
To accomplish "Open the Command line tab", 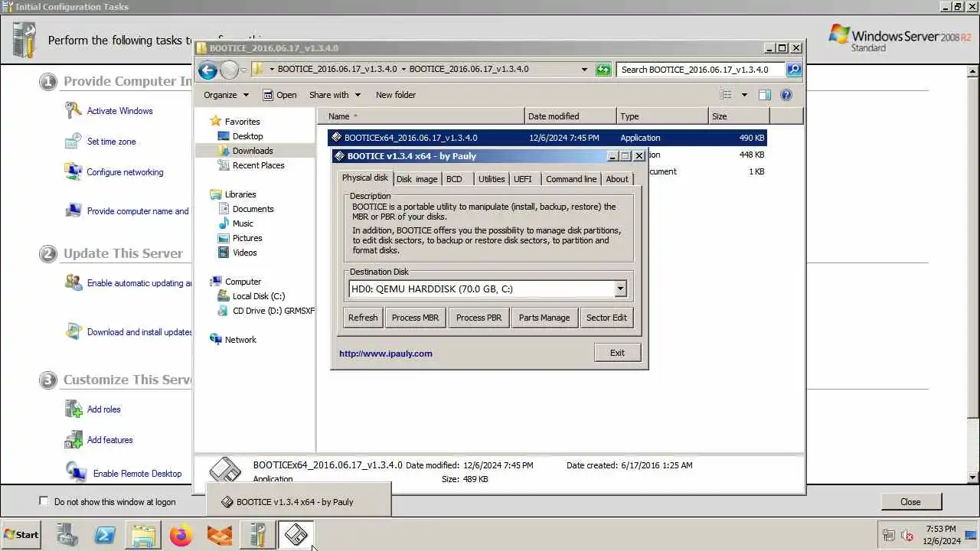I will coord(571,179).
